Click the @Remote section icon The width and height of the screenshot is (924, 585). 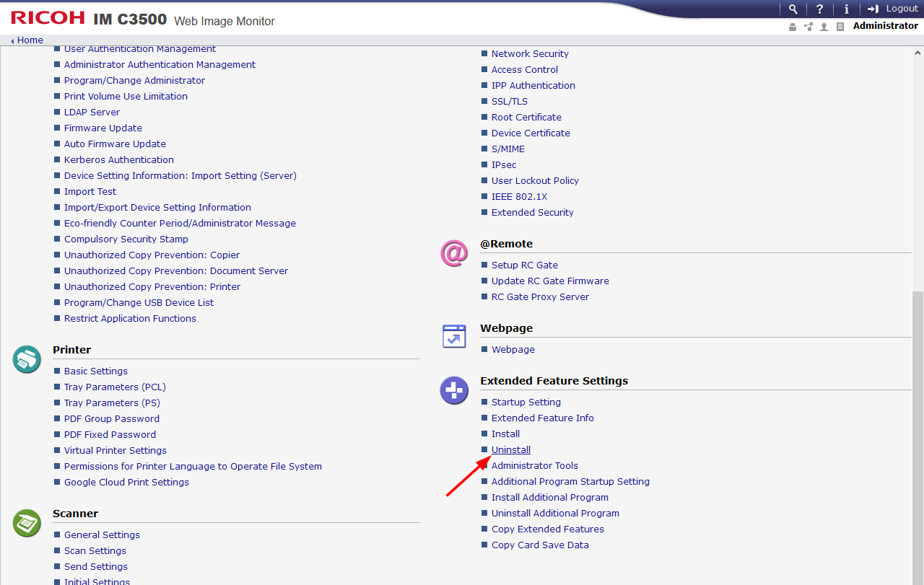(x=454, y=253)
